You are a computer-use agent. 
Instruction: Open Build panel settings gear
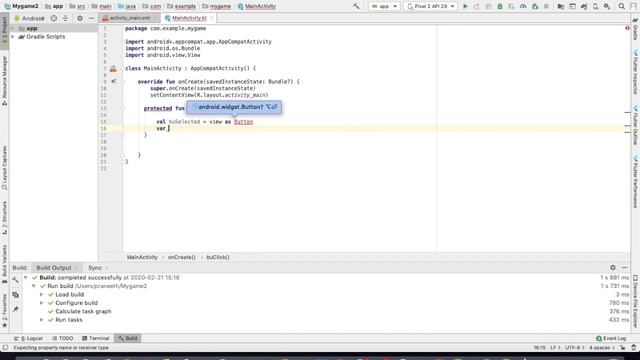click(x=613, y=267)
